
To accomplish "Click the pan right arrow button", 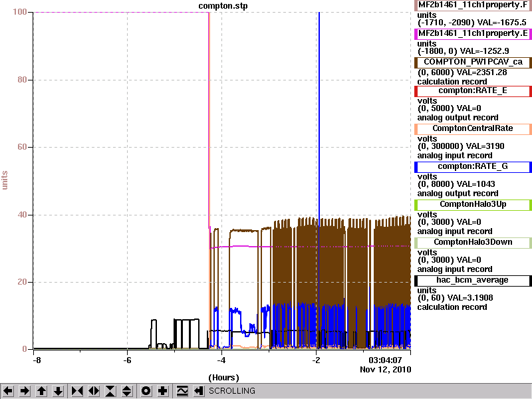I will 25,391.
